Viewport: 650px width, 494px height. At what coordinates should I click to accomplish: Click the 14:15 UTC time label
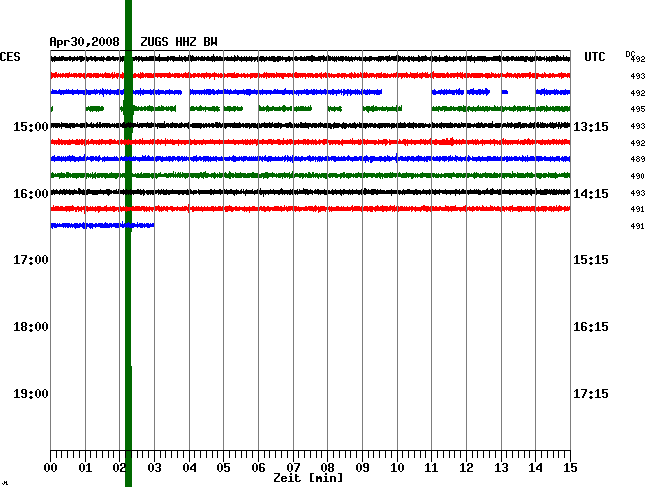[591, 194]
